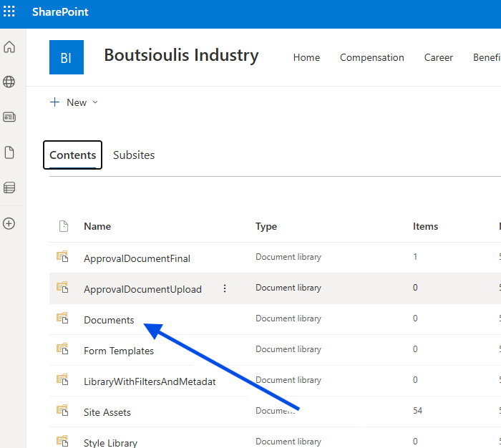Click the Create plus circle icon

[9, 223]
